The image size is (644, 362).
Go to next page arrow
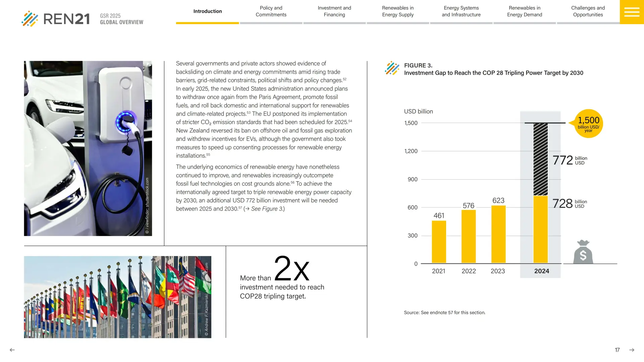pos(632,350)
